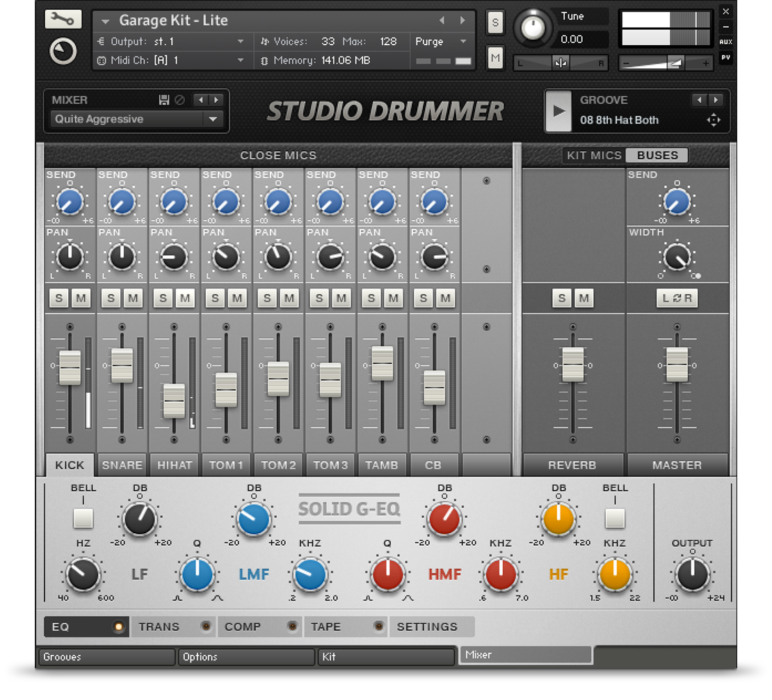This screenshot has width=772, height=700.
Task: Mute the Snare channel
Action: click(133, 298)
